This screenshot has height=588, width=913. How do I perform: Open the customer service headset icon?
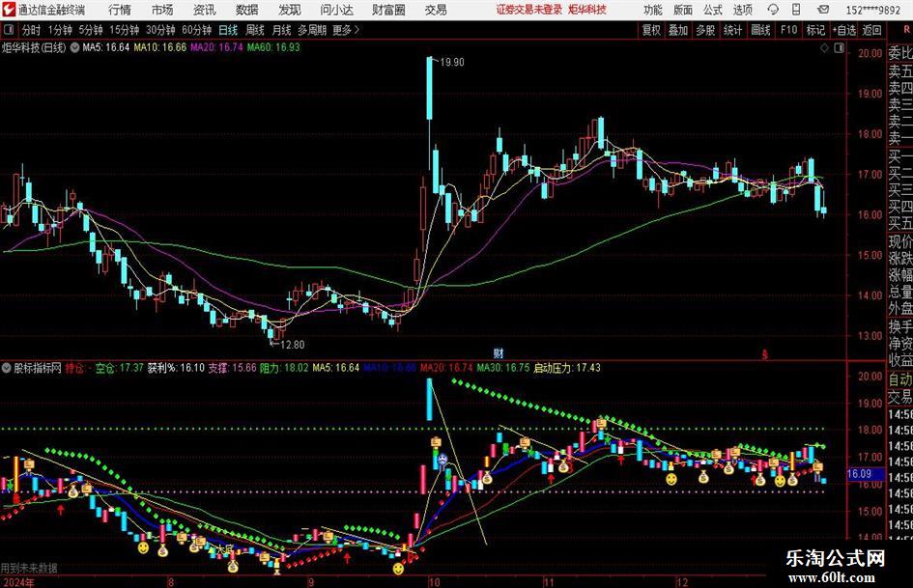[x=773, y=10]
